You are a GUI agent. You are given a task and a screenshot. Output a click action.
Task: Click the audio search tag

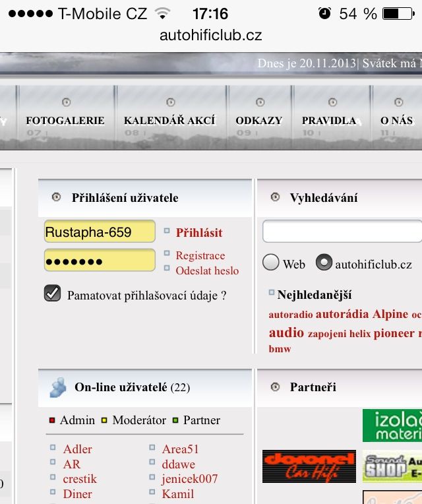286,333
